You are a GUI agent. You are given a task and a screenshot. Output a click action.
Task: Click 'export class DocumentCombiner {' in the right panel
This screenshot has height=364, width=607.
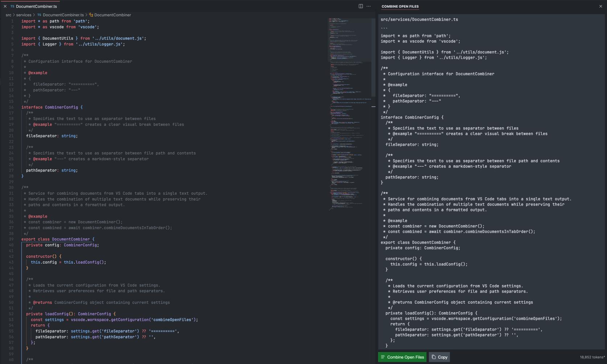coord(418,243)
